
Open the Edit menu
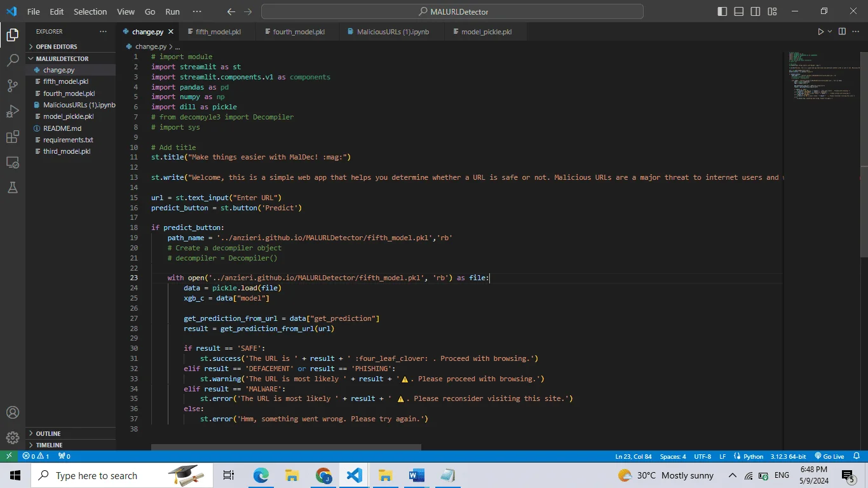coord(57,11)
